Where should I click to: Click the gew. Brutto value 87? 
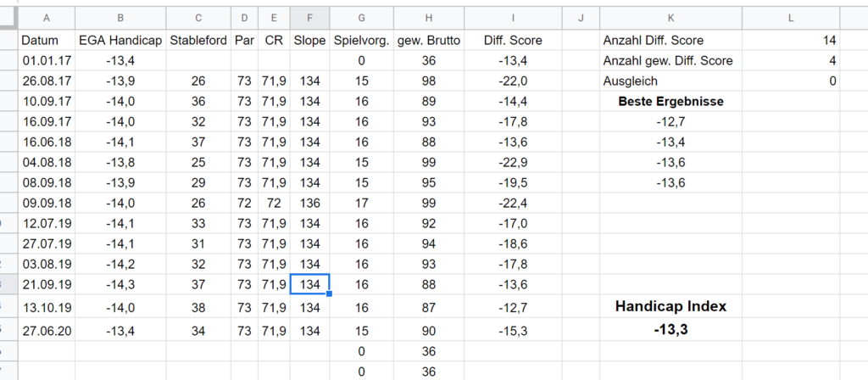click(x=428, y=307)
